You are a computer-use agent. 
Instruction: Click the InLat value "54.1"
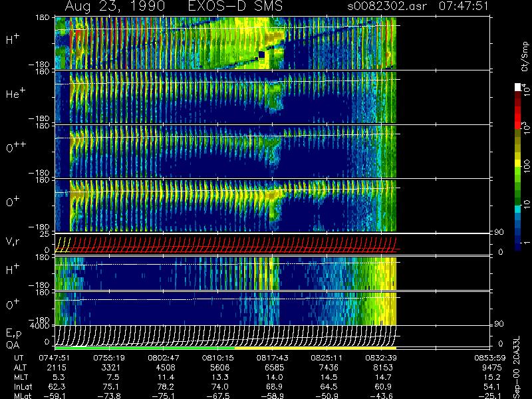coord(492,386)
